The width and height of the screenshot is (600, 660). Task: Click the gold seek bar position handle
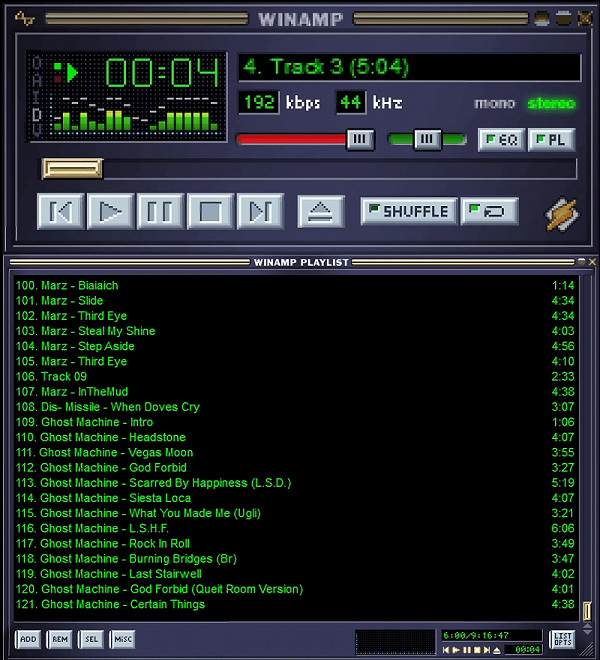pos(72,168)
